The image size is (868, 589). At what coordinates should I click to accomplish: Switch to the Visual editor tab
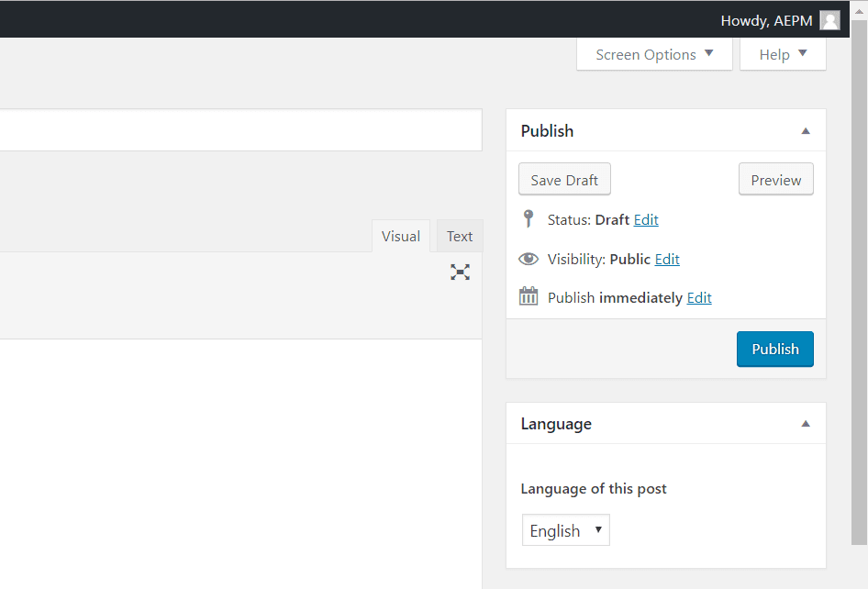401,237
